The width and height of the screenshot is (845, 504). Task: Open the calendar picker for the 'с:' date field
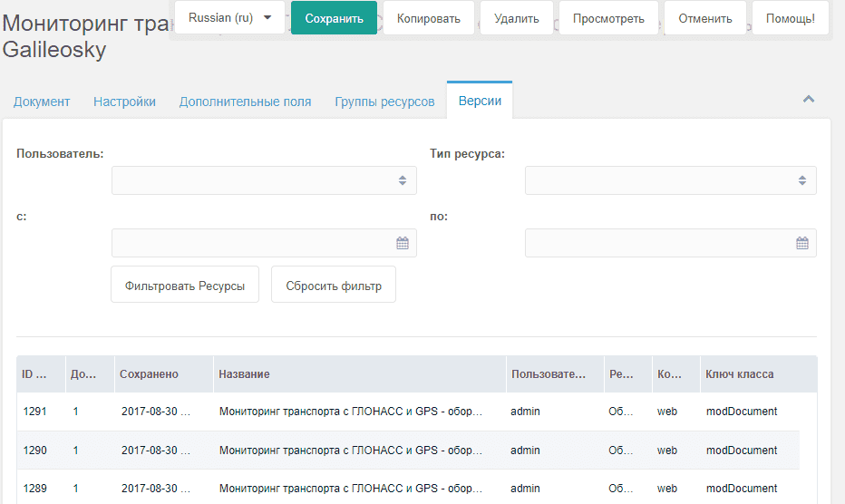click(x=403, y=243)
